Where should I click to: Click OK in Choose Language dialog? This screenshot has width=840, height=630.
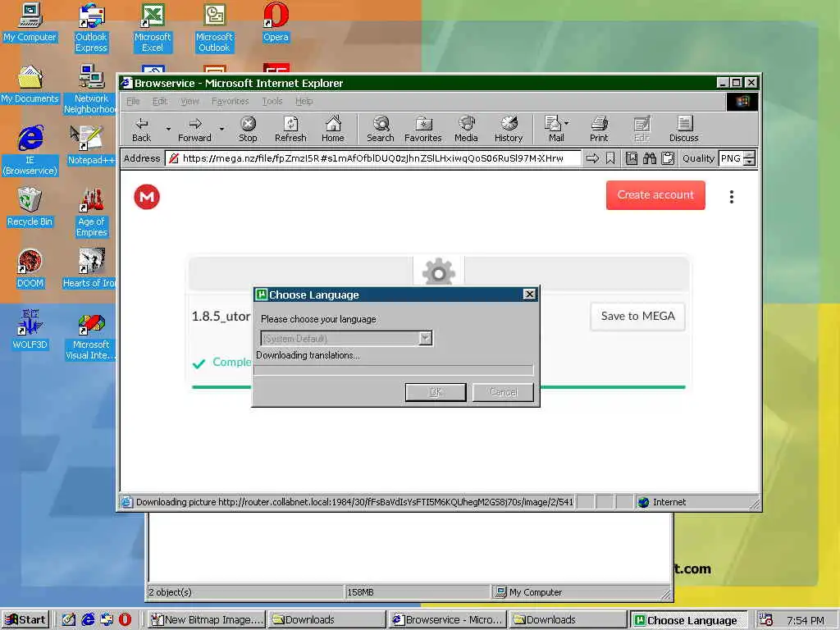pos(436,392)
